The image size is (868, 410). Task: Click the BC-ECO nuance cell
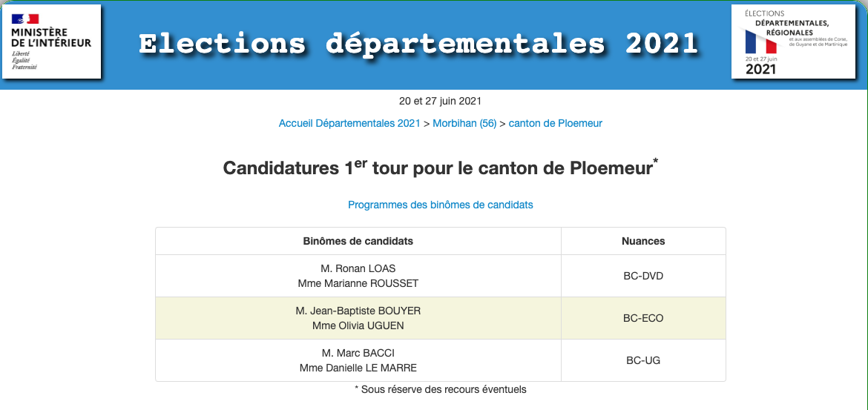(x=643, y=318)
